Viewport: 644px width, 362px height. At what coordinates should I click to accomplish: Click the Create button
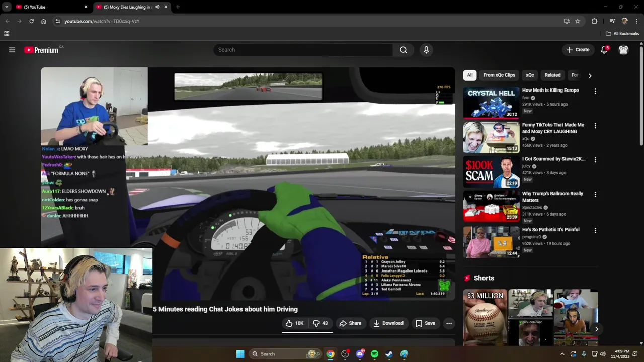[578, 50]
